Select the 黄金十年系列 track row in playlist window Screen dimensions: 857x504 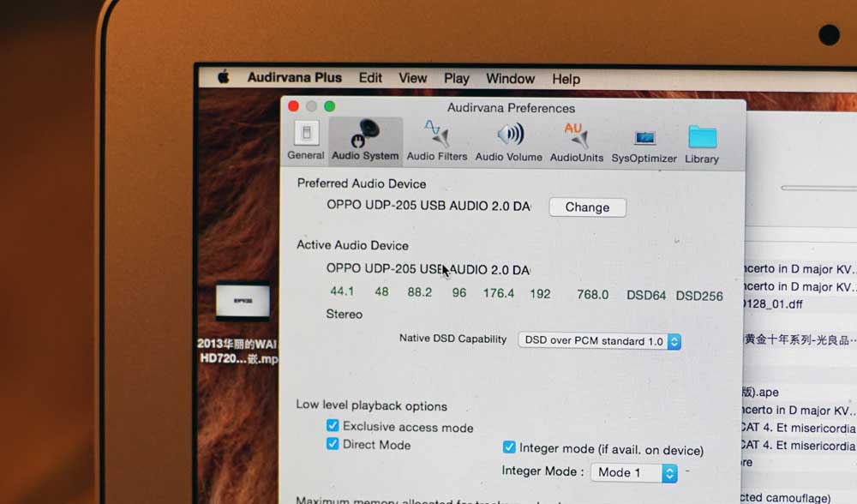[x=800, y=339]
